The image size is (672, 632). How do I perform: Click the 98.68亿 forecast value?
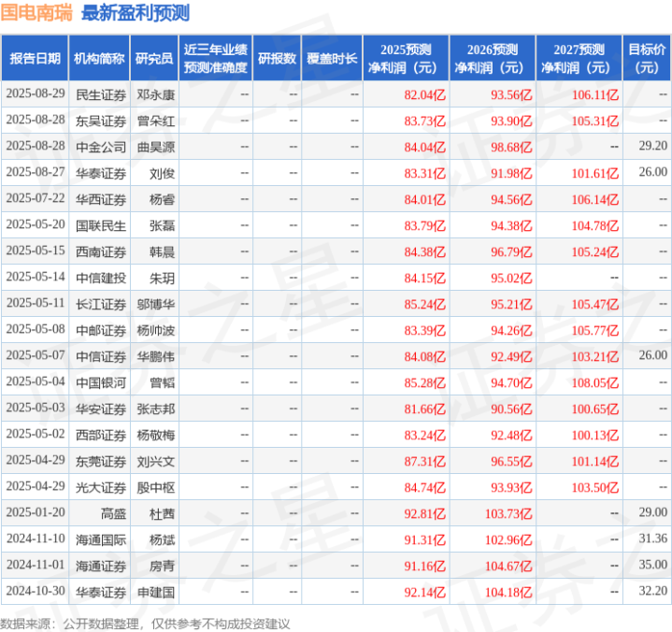click(x=511, y=147)
